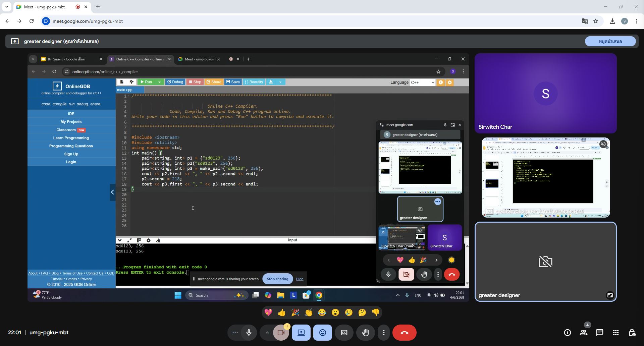Open OnlineGDB settings gear beside Language

[x=450, y=82]
